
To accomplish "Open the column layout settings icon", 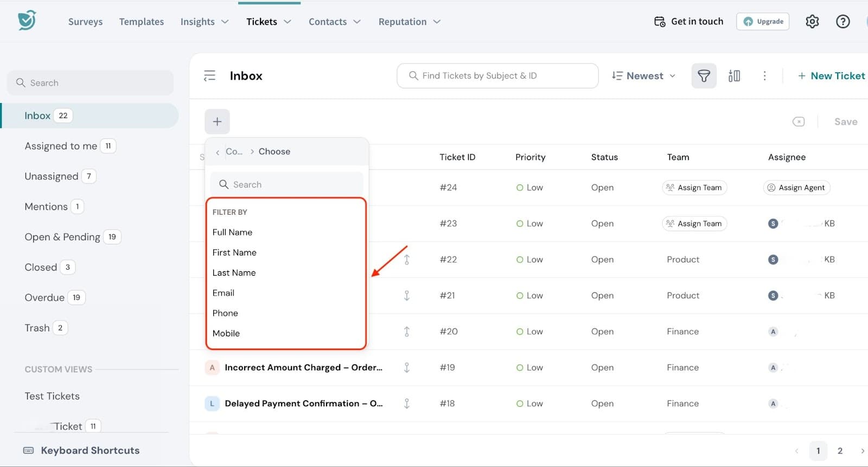I will (x=734, y=76).
